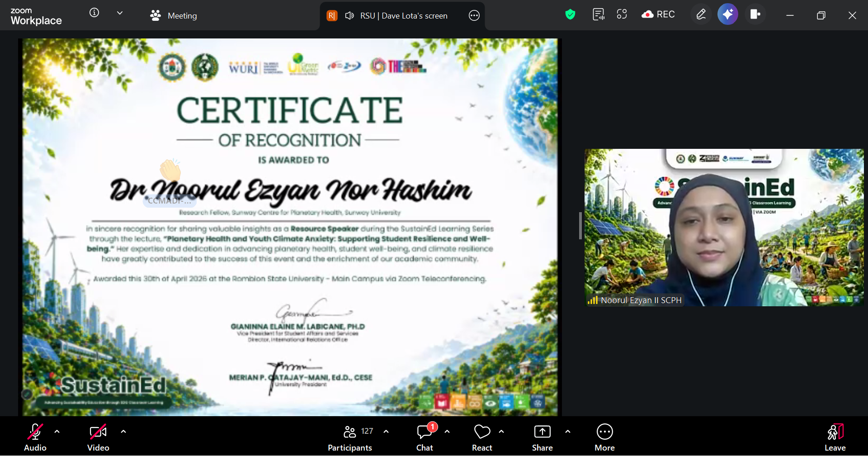This screenshot has height=456, width=868.
Task: Click the Share screen button
Action: coord(542,437)
